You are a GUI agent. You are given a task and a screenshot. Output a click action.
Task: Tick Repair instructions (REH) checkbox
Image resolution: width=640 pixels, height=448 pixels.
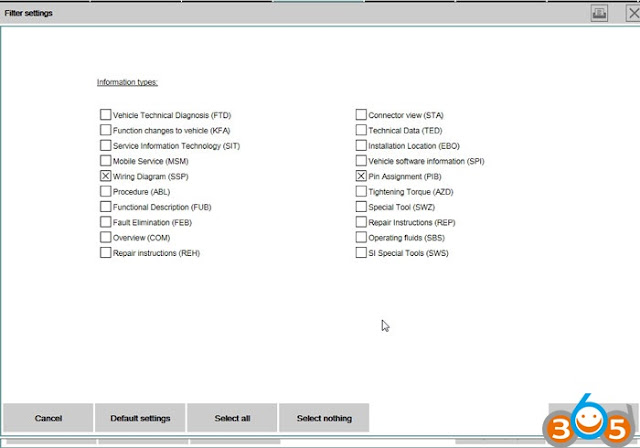[x=105, y=253]
